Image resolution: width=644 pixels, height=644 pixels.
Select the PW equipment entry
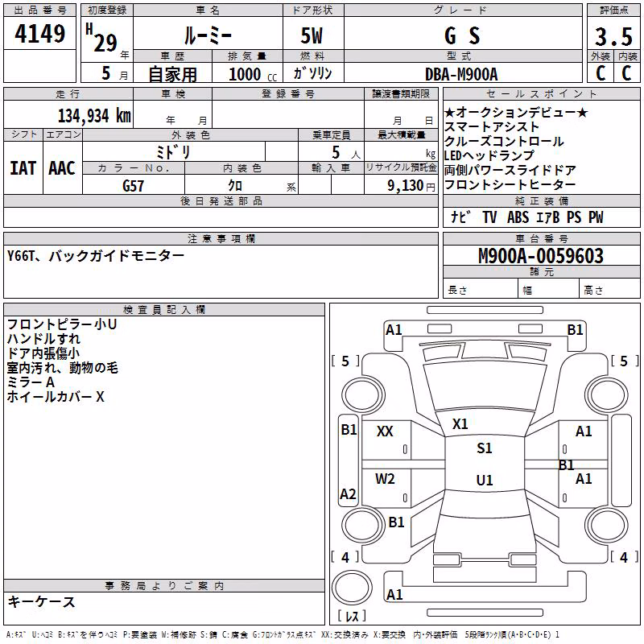tap(596, 217)
